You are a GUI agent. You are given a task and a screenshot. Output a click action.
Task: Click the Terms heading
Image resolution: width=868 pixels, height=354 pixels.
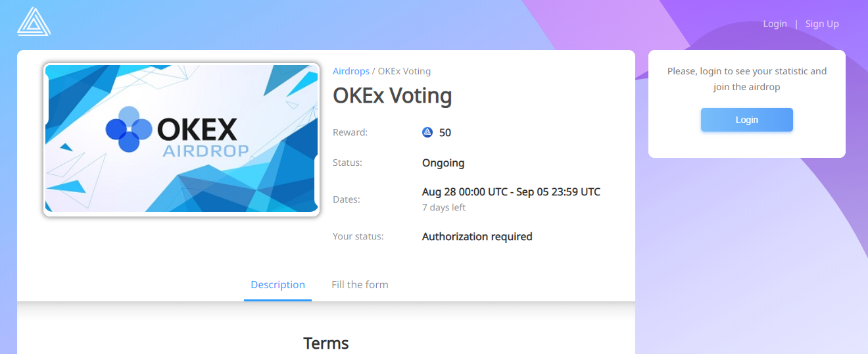325,343
